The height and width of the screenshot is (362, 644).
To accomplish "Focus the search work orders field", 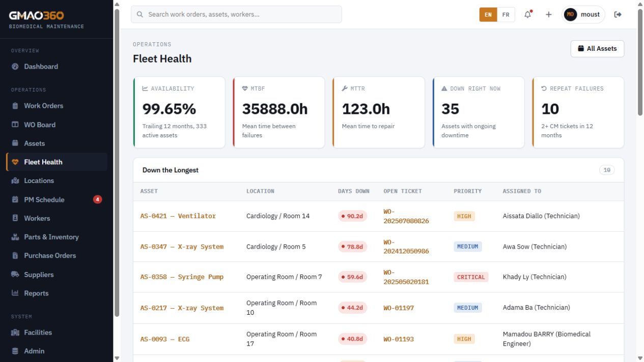I will click(236, 14).
